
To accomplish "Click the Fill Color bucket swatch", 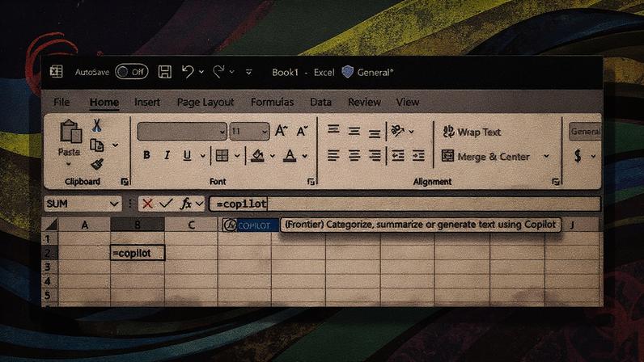I will click(257, 156).
